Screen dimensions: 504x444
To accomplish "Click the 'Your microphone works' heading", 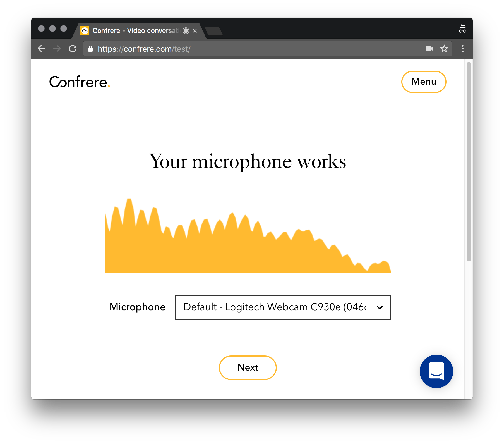I will pyautogui.click(x=248, y=161).
